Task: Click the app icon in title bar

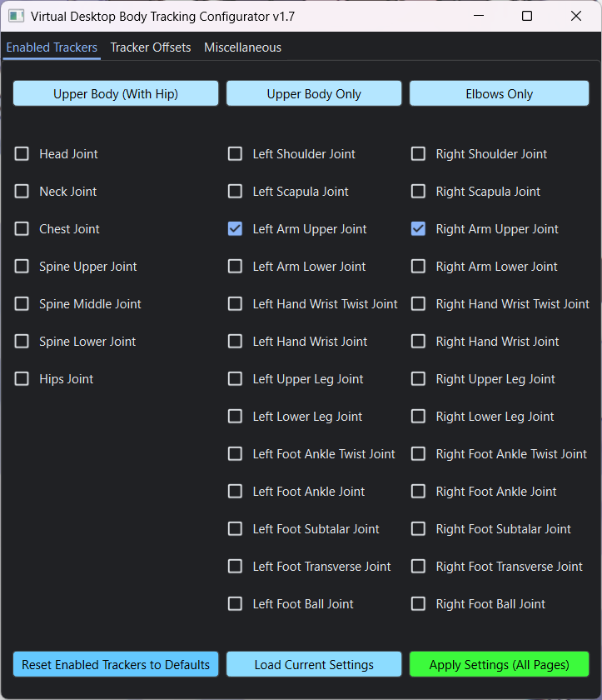Action: pos(15,16)
